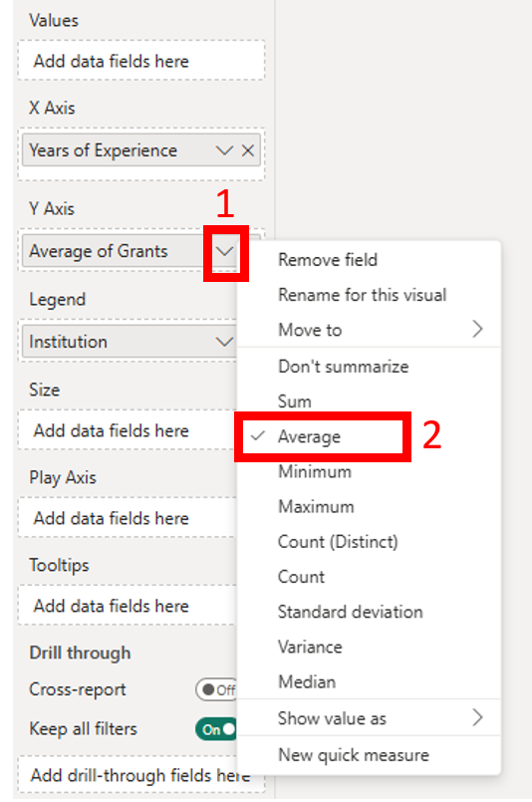Image resolution: width=532 pixels, height=802 pixels.
Task: Toggle Keep all filters switch currently On
Action: (x=217, y=729)
